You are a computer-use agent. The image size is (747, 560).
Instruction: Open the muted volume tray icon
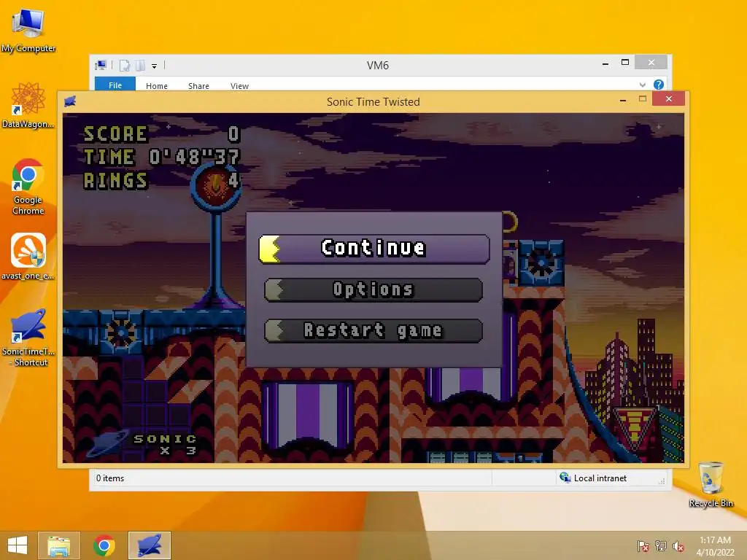point(678,546)
